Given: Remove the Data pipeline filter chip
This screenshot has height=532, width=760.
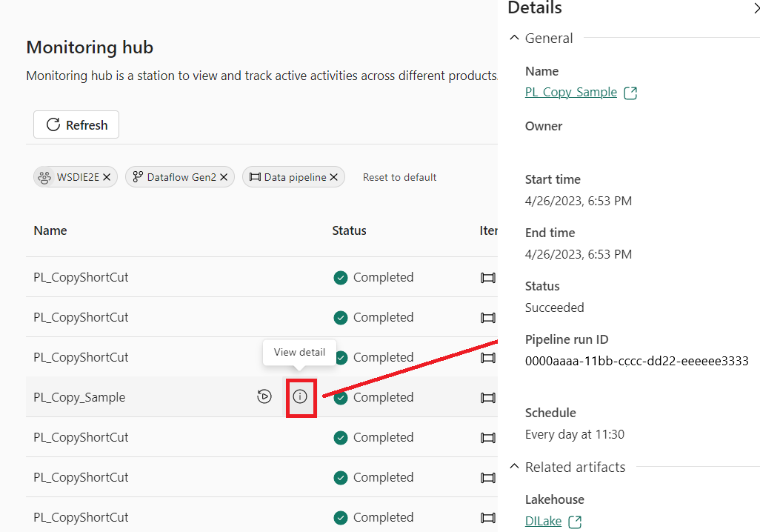Looking at the screenshot, I should click(333, 177).
